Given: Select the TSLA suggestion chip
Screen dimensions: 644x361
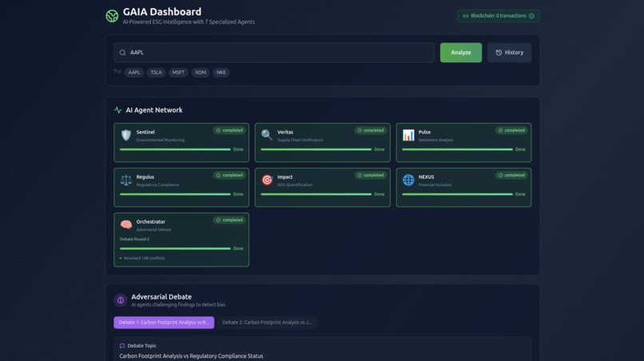Looking at the screenshot, I should 156,73.
